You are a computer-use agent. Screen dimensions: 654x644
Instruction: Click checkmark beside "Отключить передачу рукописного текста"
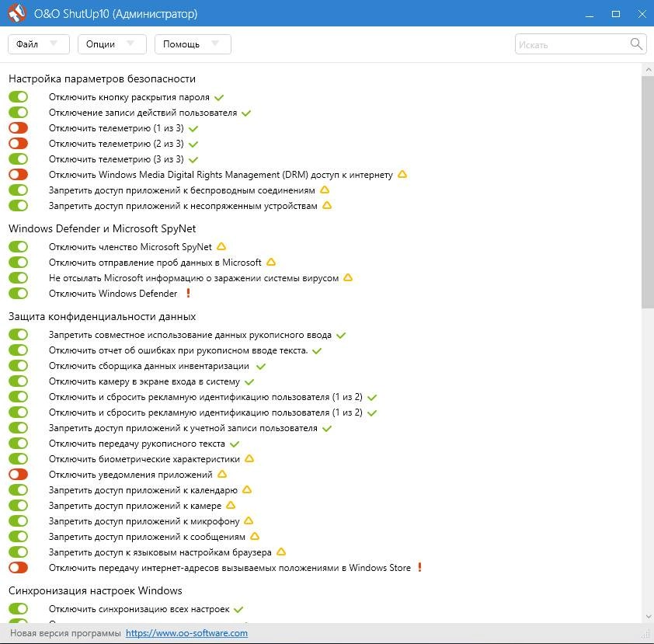235,444
